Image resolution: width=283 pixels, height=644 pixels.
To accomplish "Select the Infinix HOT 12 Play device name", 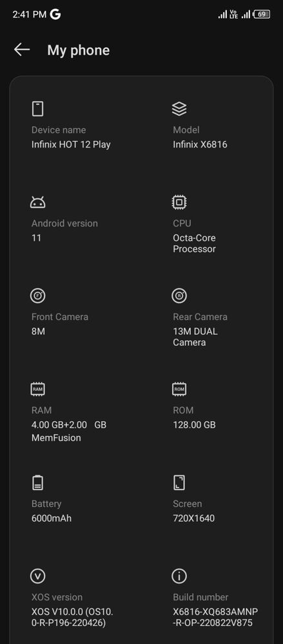I will click(x=71, y=144).
